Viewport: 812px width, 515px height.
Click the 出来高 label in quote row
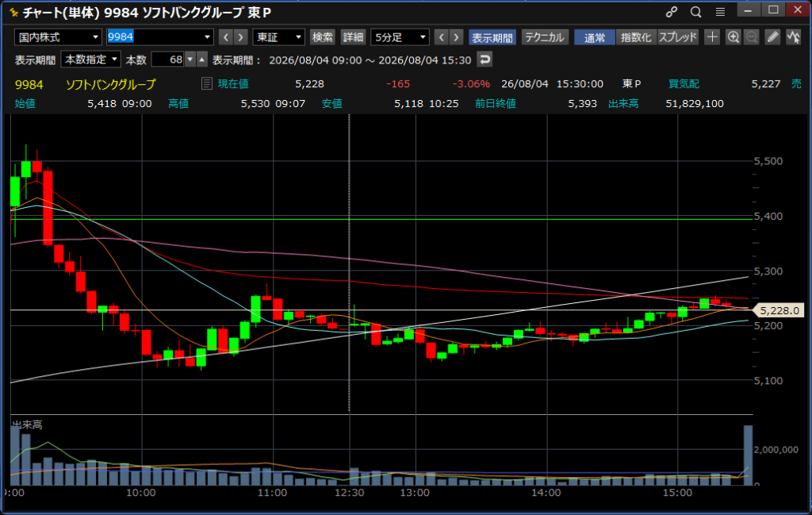click(623, 104)
